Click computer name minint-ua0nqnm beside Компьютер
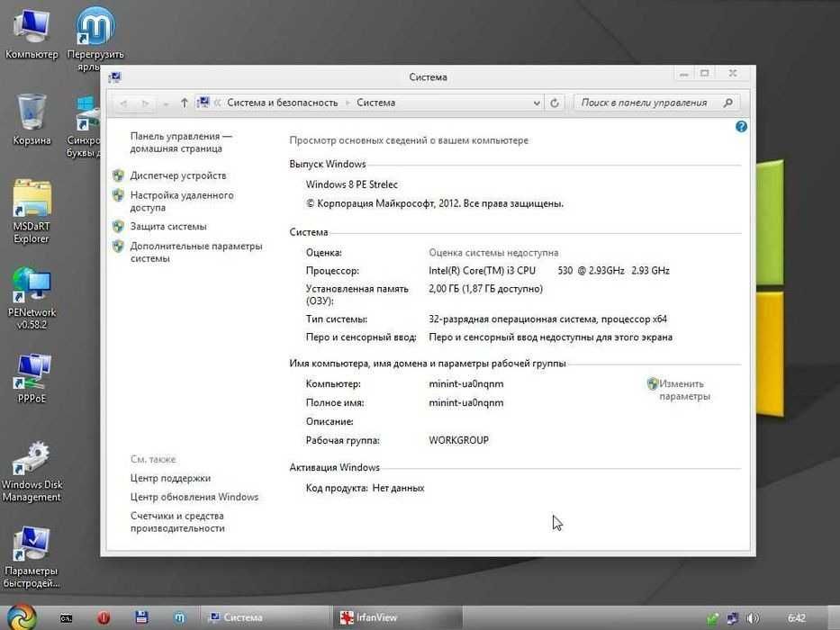 click(466, 384)
